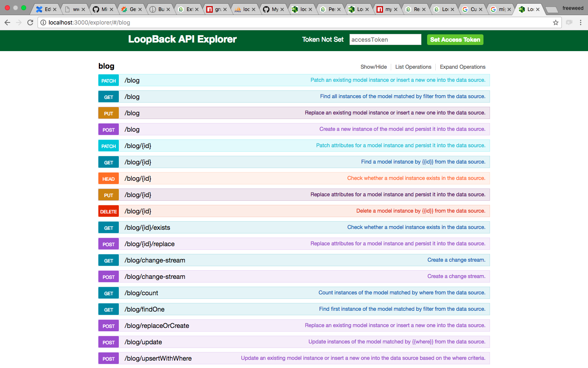Close the 'Bu' tab
Image resolution: width=588 pixels, height=368 pixels.
pos(168,9)
